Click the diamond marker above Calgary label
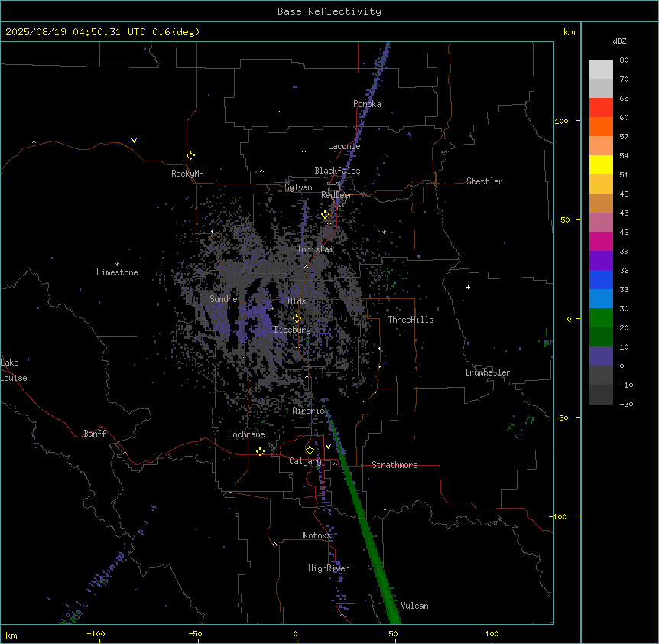The height and width of the screenshot is (644, 659). [x=310, y=450]
